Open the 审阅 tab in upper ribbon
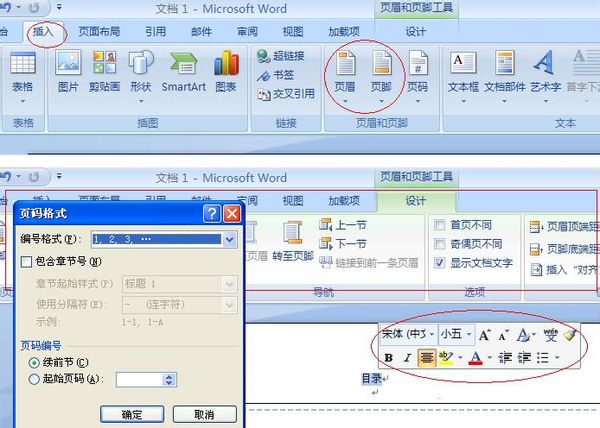The image size is (600, 428). pyautogui.click(x=247, y=31)
